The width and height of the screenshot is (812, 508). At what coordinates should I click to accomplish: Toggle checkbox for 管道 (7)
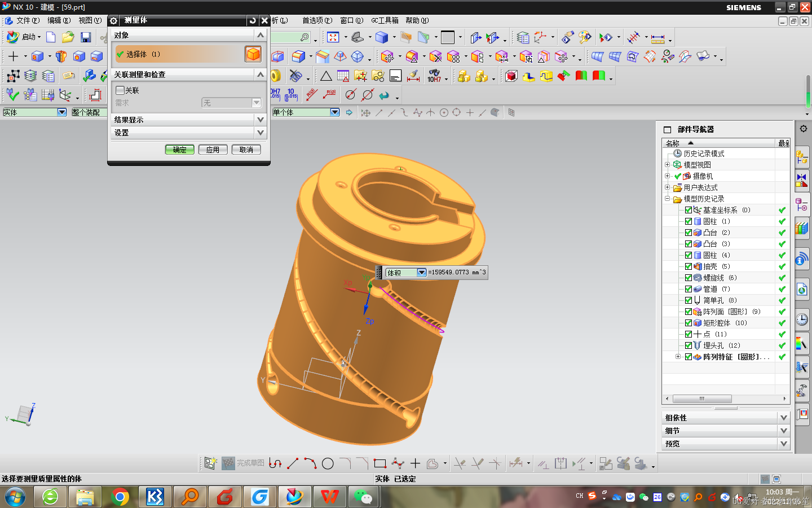(689, 289)
